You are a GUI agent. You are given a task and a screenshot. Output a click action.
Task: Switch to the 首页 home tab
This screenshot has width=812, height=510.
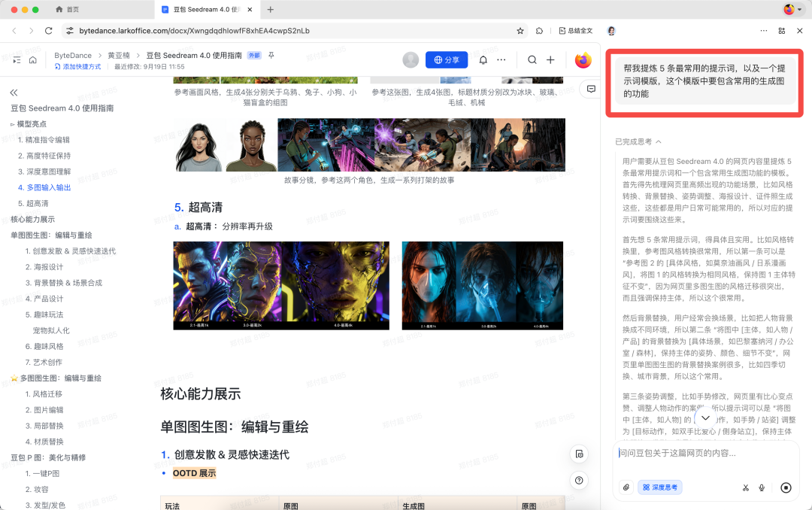point(68,9)
